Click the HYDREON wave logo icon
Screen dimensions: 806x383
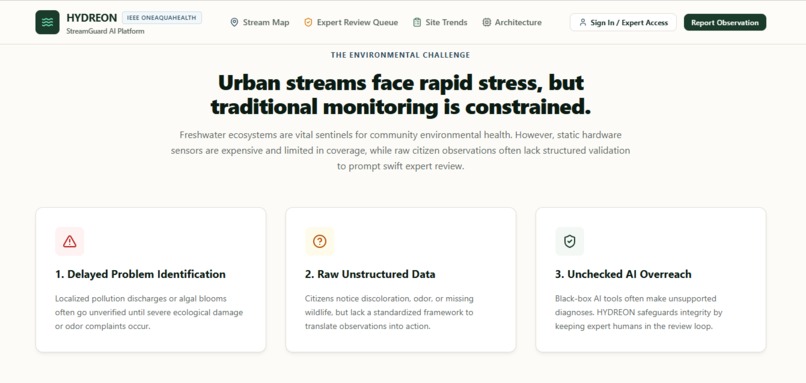click(47, 22)
